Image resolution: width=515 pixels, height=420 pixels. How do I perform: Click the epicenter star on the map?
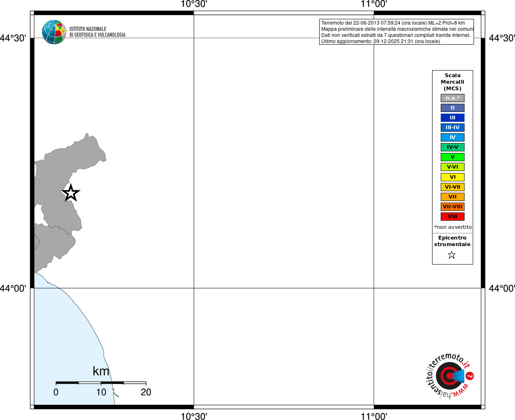[x=71, y=193]
